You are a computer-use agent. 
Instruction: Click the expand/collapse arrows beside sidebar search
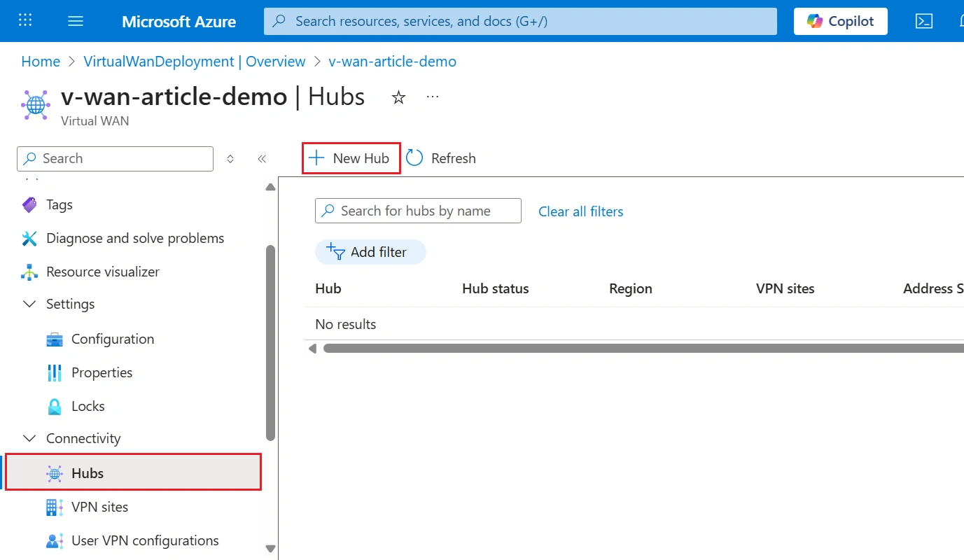[230, 159]
